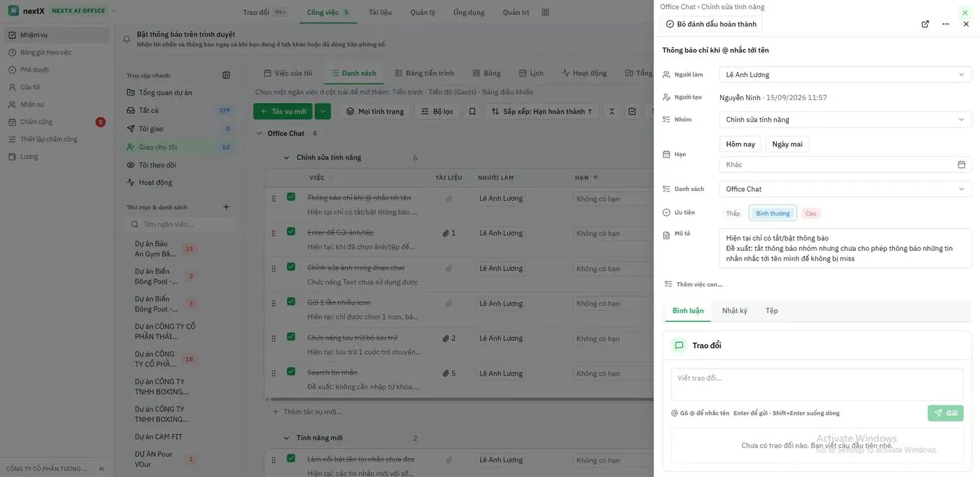Uncheck the Chỉnh sửa ảnh trong đoạn chat checkbox
This screenshot has height=477, width=980.
click(291, 267)
